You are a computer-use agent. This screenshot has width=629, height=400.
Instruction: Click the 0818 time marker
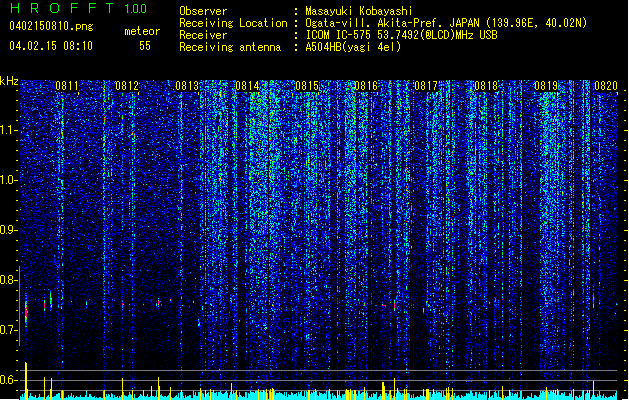point(486,86)
